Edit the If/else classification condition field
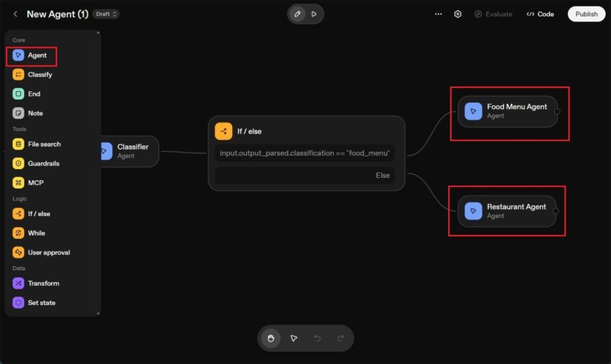 click(305, 153)
